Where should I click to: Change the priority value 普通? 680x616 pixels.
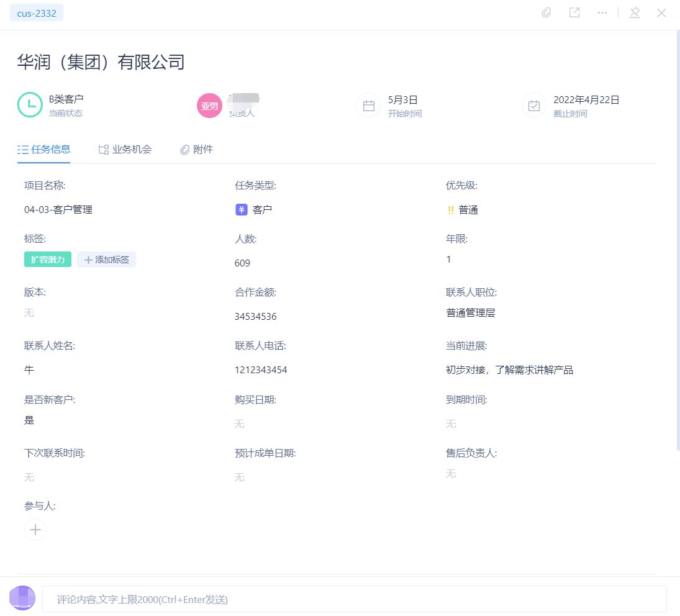468,211
